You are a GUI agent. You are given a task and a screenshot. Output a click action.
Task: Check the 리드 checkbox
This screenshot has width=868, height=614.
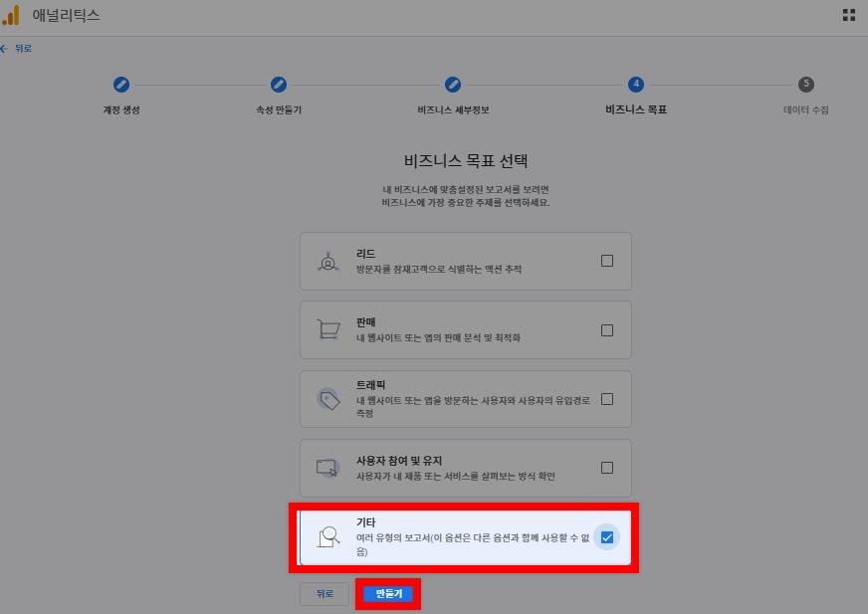pyautogui.click(x=607, y=261)
